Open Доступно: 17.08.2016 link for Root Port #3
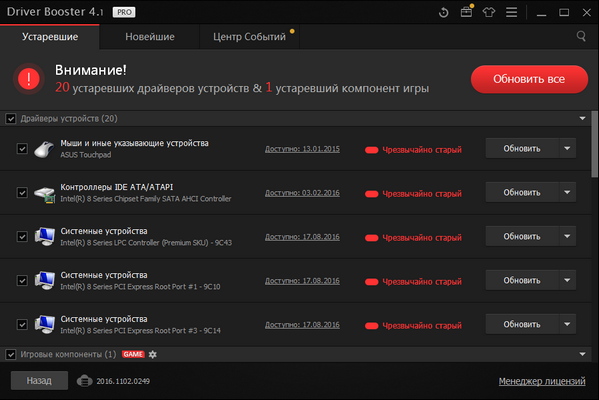Screen dimensions: 599x400 click(x=302, y=325)
